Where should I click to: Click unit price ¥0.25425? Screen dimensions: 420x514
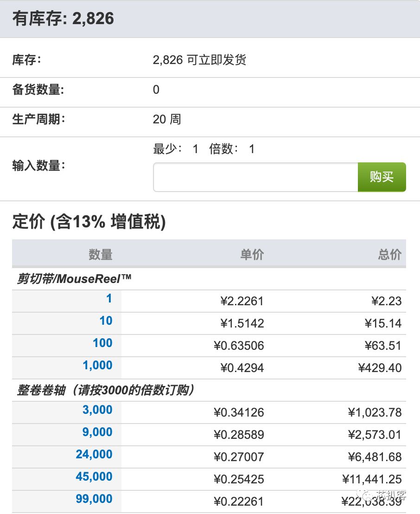[238, 480]
